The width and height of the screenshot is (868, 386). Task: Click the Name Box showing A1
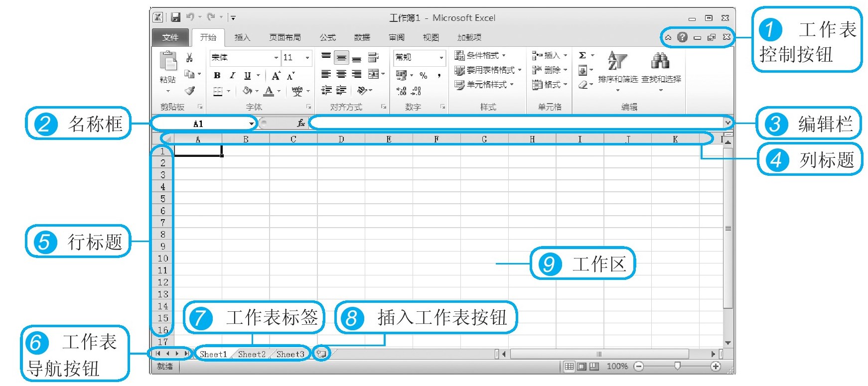[199, 124]
